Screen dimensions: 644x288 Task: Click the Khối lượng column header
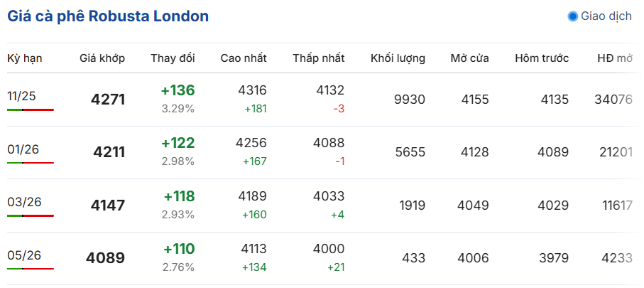398,58
